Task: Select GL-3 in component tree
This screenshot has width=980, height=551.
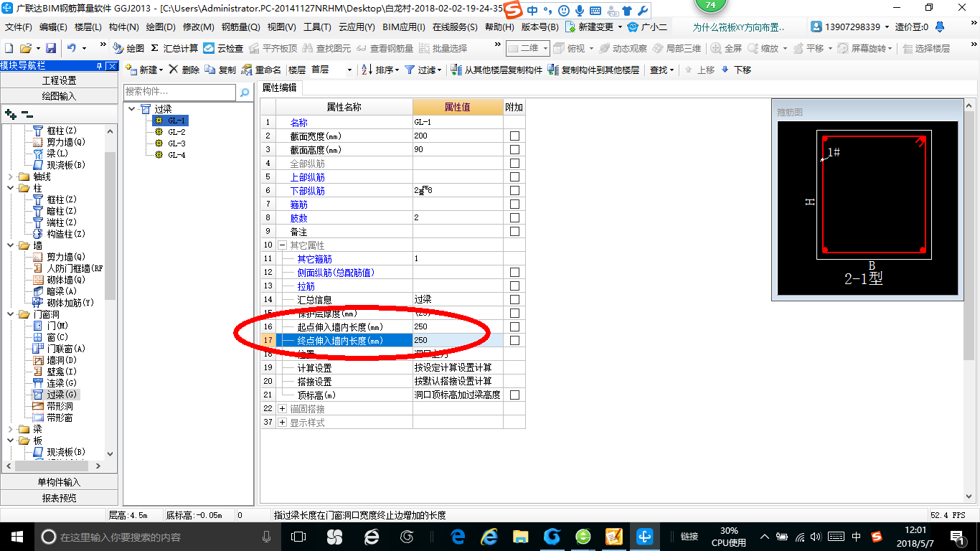Action: [170, 143]
